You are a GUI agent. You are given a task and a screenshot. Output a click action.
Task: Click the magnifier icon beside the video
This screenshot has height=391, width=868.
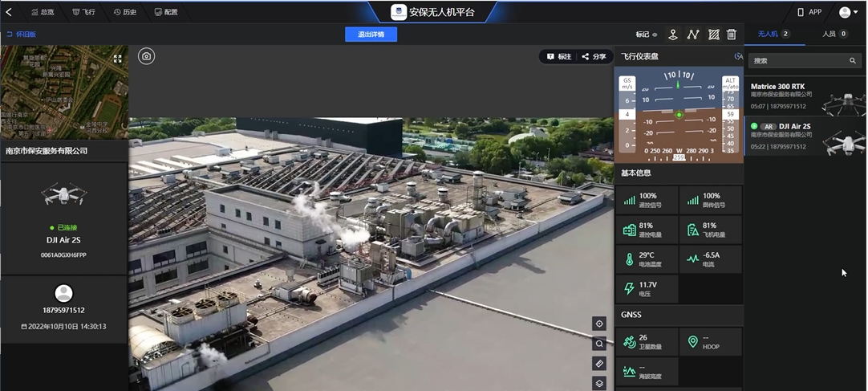599,344
